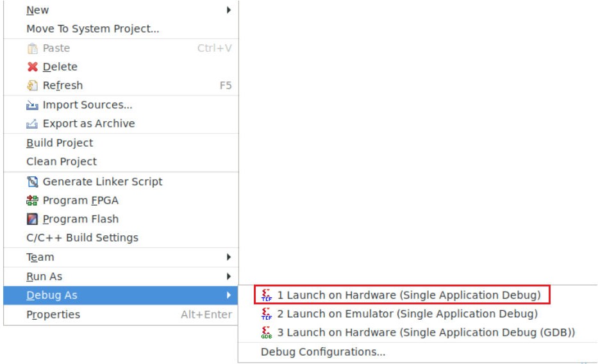Click the Program Flash icon
Viewport: 598px width, 364px height.
point(33,219)
